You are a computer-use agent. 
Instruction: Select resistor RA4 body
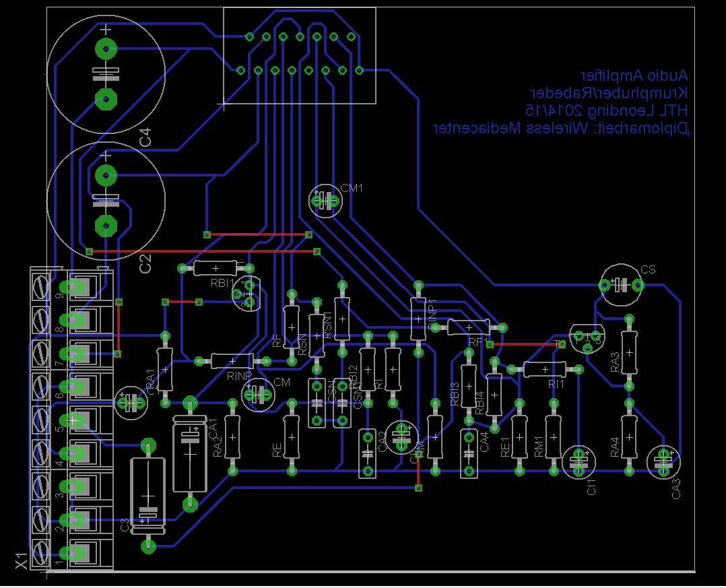pyautogui.click(x=629, y=437)
